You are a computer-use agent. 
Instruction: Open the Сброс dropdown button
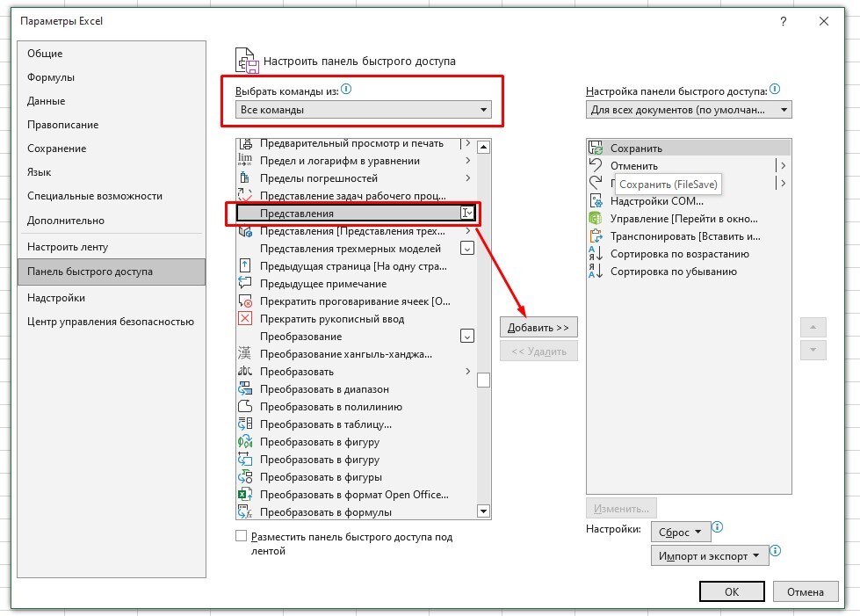(680, 532)
